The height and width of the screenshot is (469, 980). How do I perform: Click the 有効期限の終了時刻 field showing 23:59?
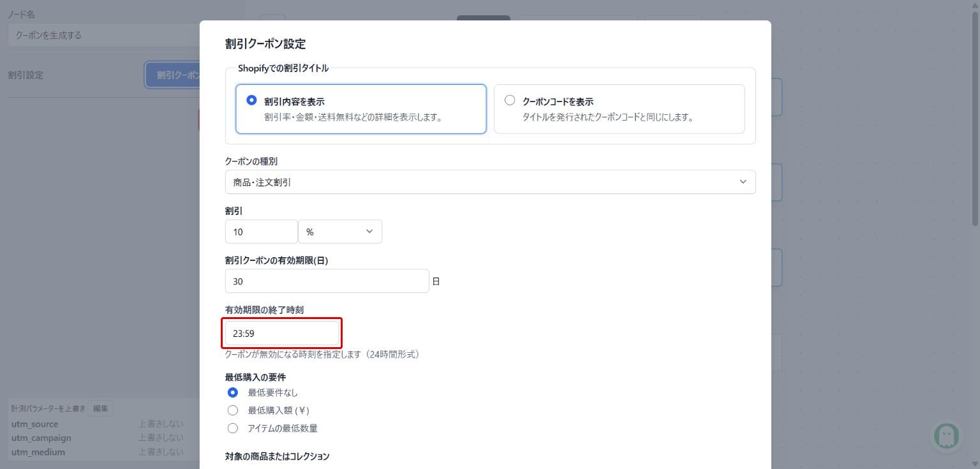282,333
